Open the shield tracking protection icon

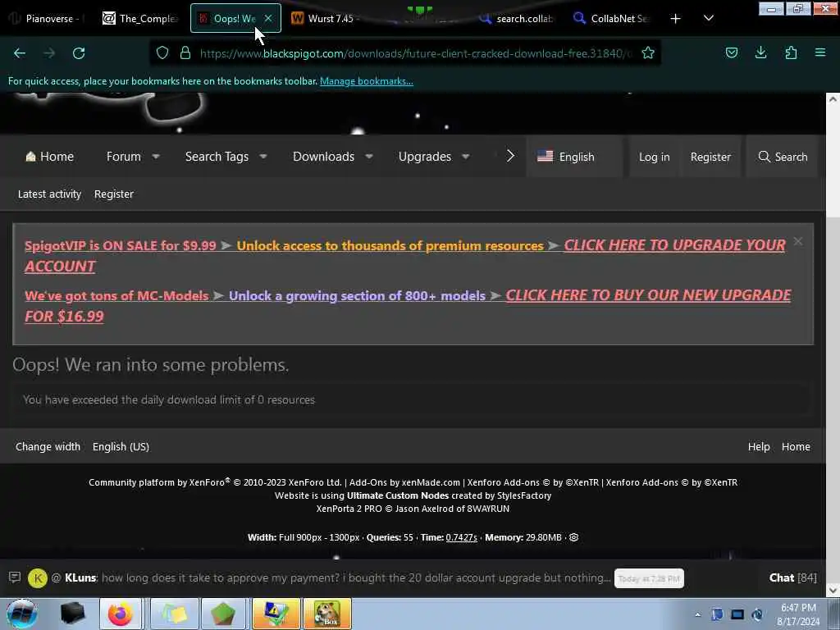[162, 53]
